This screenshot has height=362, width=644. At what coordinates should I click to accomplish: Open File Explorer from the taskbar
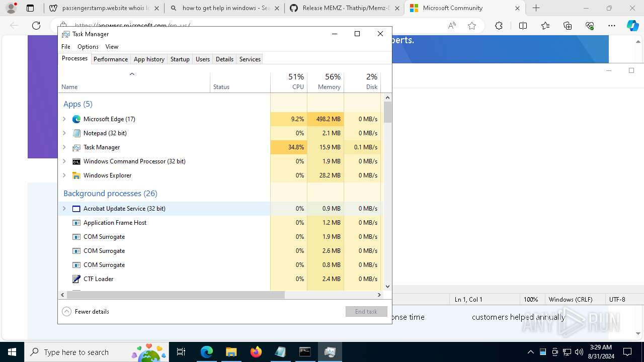[231, 352]
